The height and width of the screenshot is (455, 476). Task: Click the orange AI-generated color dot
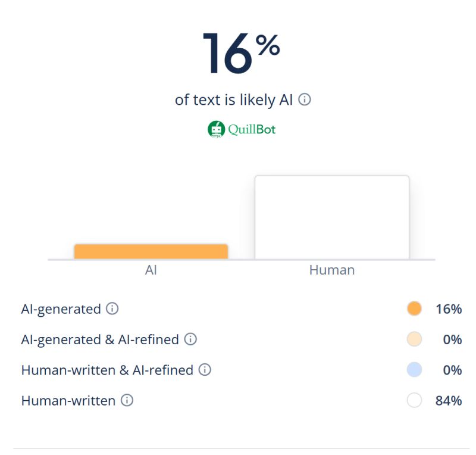click(x=414, y=308)
